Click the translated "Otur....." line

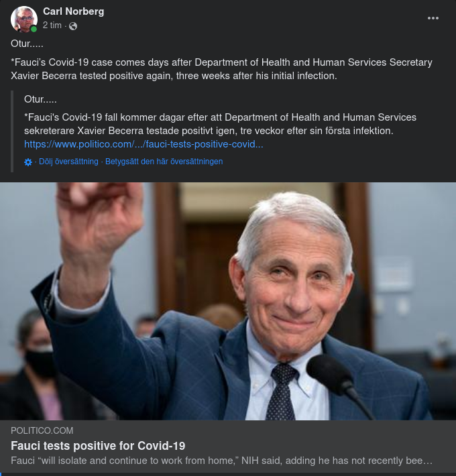40,99
